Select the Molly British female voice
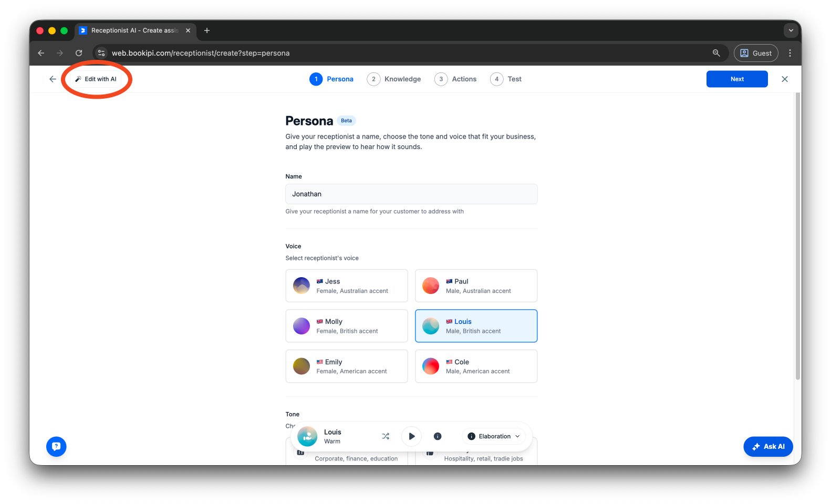Screen dimensions: 831x504 [347, 326]
